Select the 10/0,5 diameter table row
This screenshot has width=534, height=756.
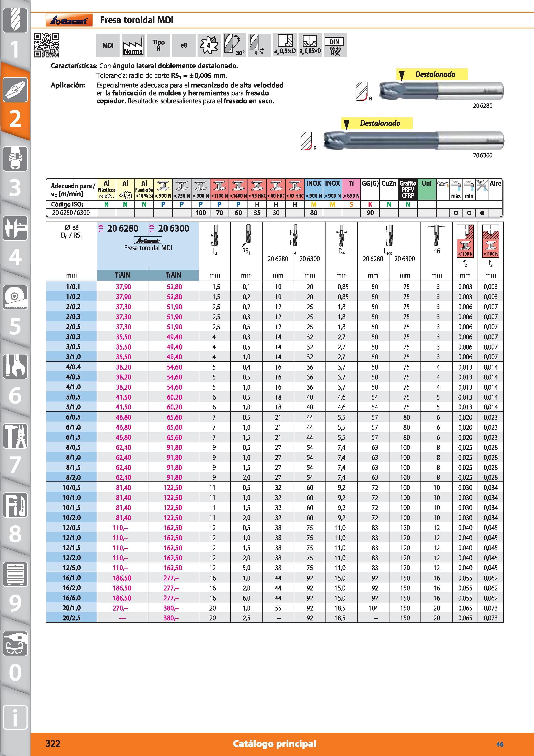click(x=274, y=487)
